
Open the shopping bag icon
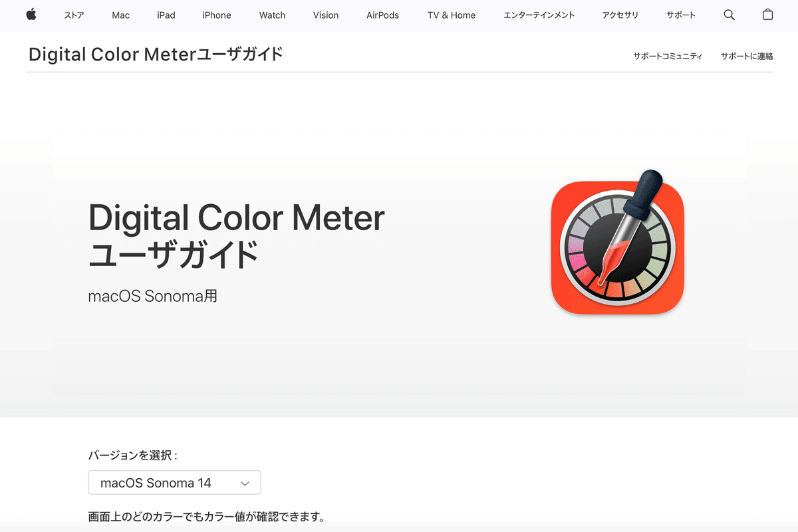[x=767, y=15]
